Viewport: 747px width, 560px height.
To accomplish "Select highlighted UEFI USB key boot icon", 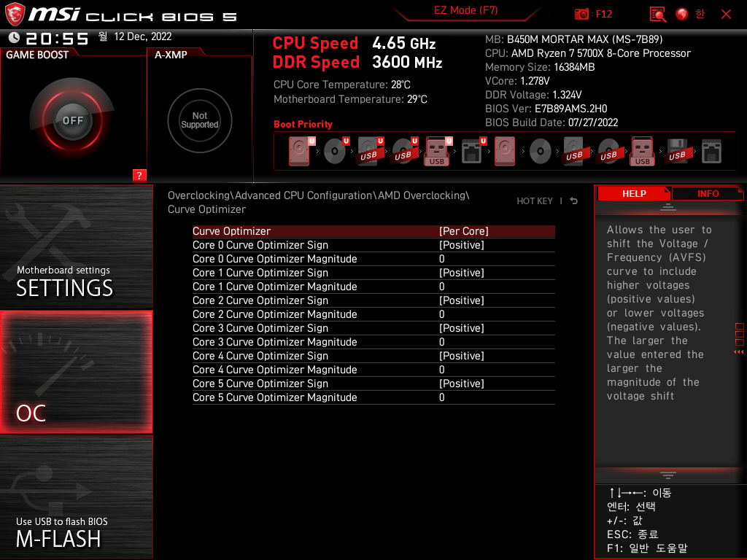I will coord(438,151).
